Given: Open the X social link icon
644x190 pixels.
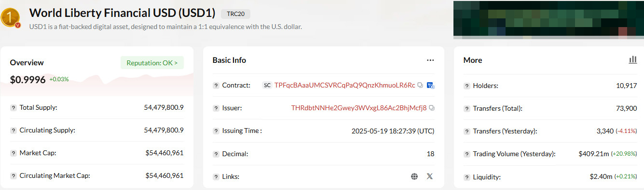Looking at the screenshot, I should point(430,176).
